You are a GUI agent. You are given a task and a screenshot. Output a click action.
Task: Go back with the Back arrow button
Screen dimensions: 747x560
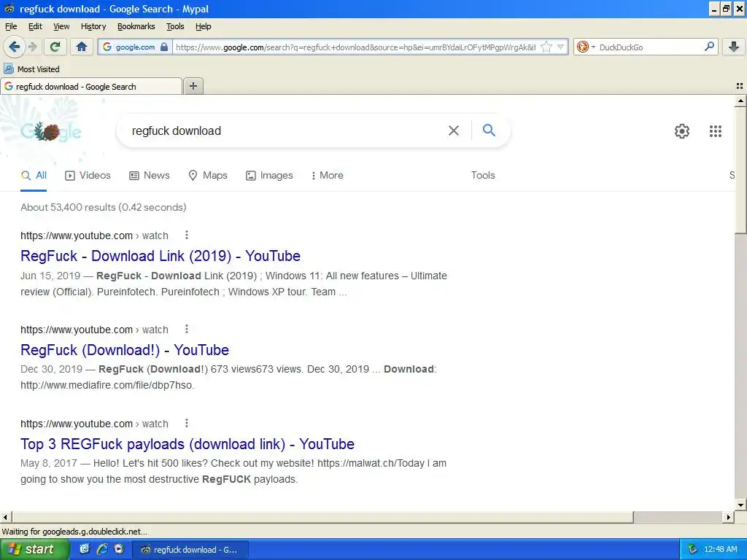pyautogui.click(x=14, y=47)
